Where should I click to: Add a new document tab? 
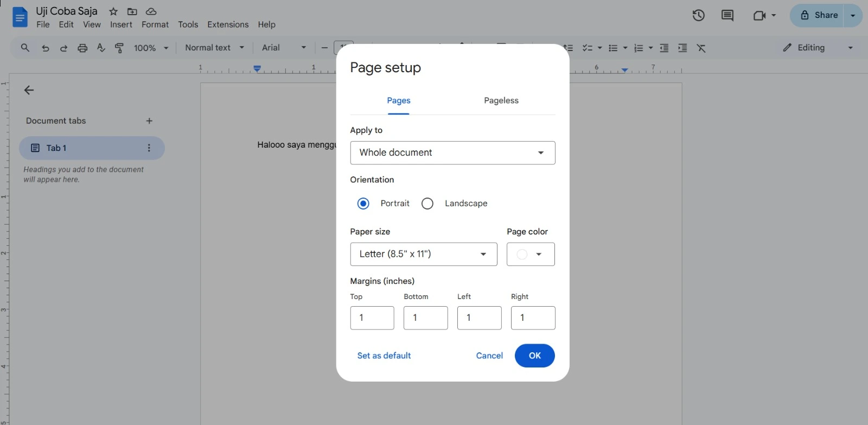[149, 121]
